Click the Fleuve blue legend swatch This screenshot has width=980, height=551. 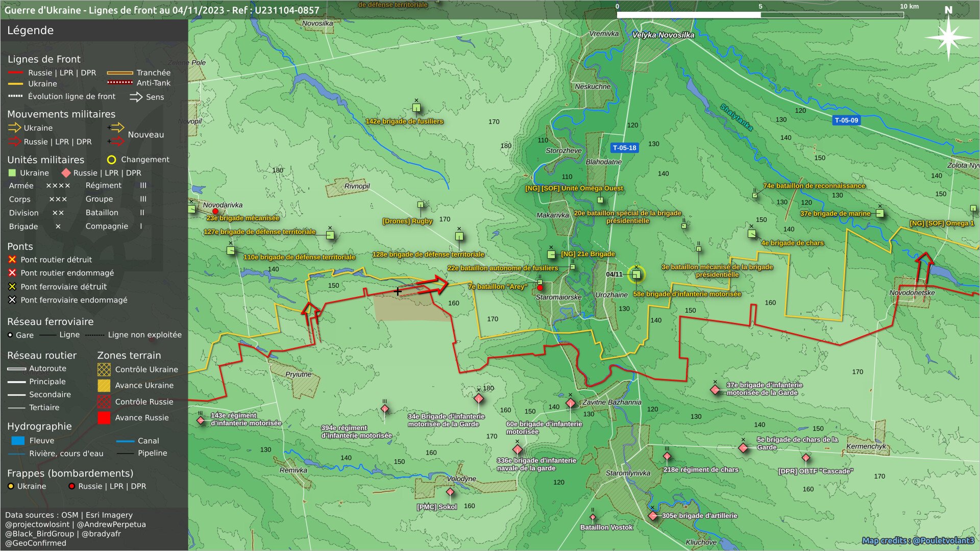(x=18, y=441)
